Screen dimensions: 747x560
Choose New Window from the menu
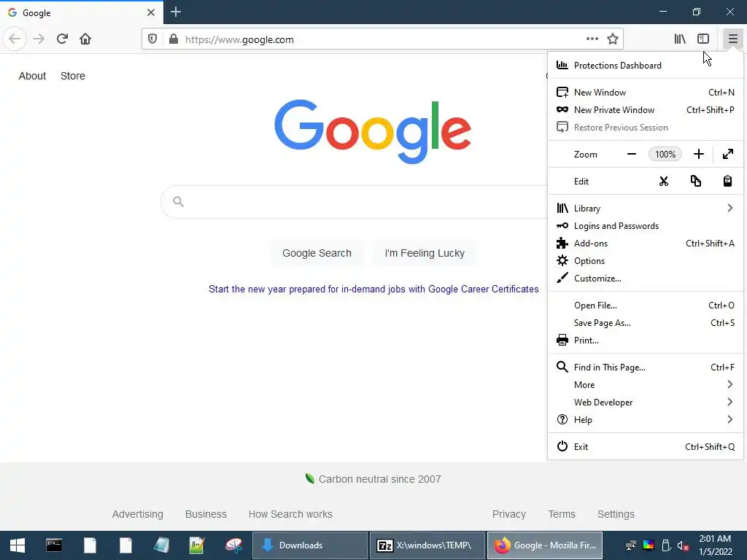(646, 93)
